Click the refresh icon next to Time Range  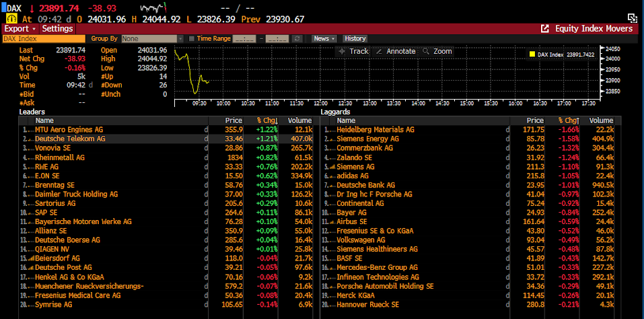click(297, 38)
